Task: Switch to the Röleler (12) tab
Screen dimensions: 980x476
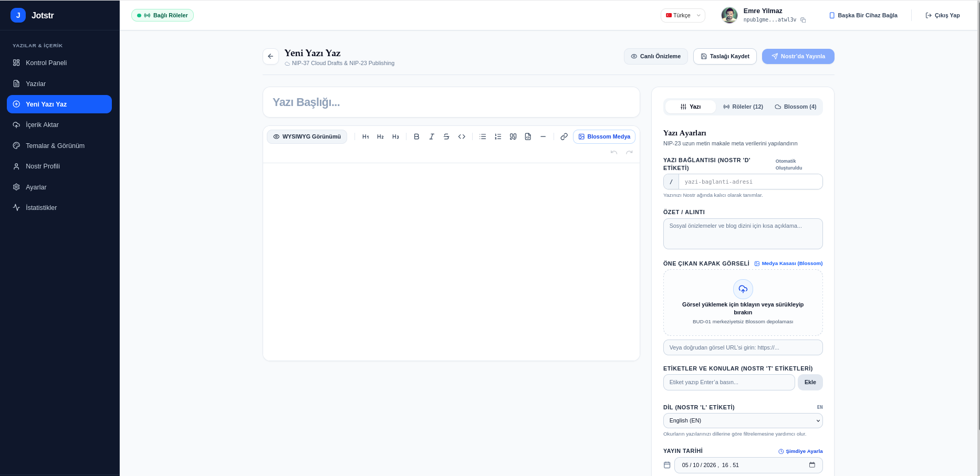Action: [x=743, y=107]
